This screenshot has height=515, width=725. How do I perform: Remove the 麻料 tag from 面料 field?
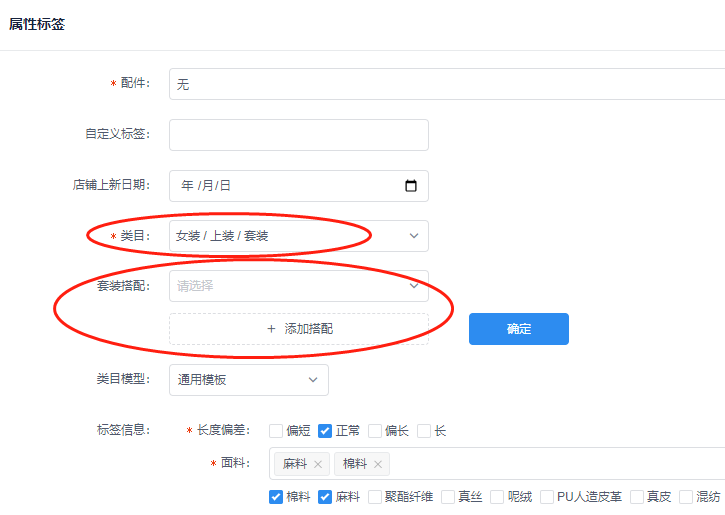pyautogui.click(x=318, y=464)
